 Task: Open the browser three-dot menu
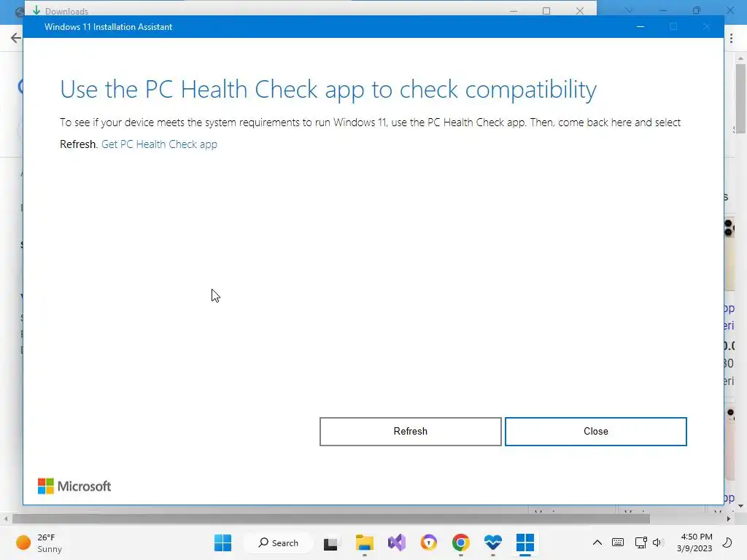731,39
